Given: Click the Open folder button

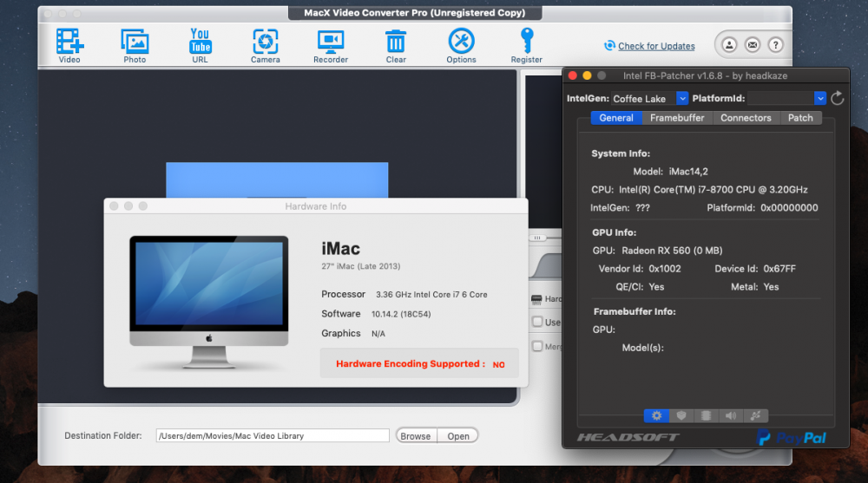Looking at the screenshot, I should tap(458, 436).
